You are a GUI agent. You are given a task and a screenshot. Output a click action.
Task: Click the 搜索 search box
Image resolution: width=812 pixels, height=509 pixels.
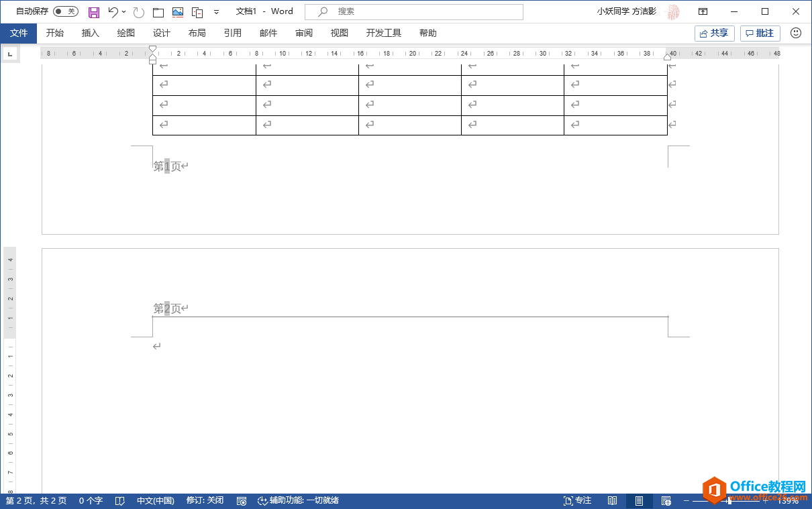(x=413, y=11)
